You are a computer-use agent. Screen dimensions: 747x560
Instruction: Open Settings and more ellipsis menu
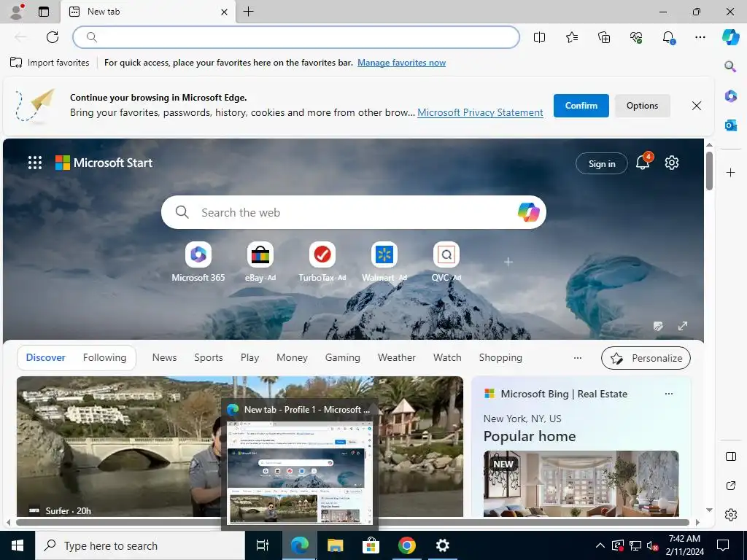tap(700, 37)
